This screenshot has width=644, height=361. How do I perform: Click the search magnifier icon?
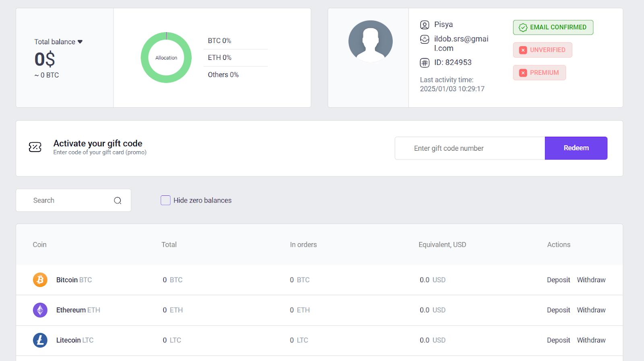(118, 201)
